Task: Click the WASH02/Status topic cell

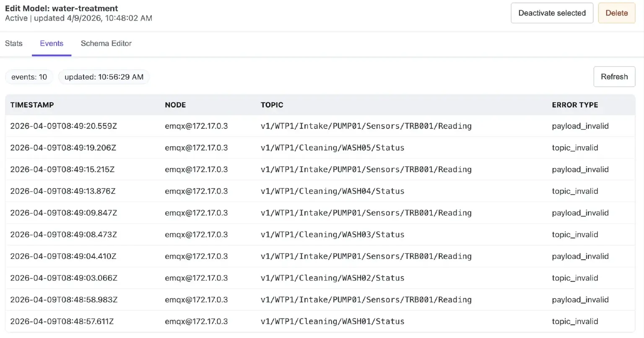Action: click(332, 278)
